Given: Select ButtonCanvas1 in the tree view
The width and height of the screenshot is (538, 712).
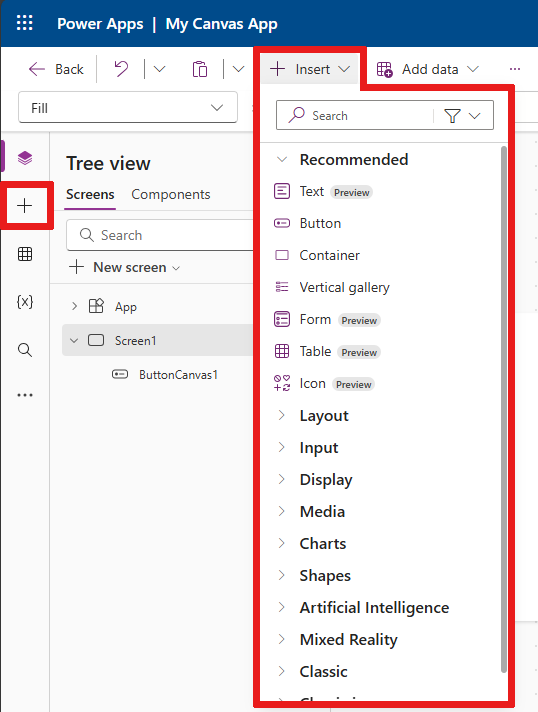Looking at the screenshot, I should (x=178, y=375).
